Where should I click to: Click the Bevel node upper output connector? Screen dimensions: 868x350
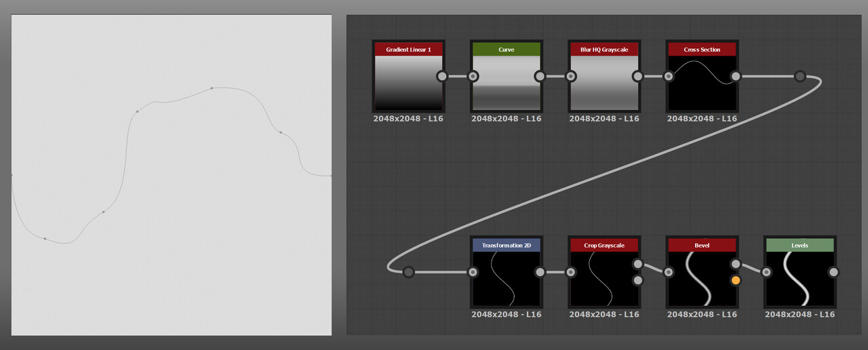(x=735, y=264)
